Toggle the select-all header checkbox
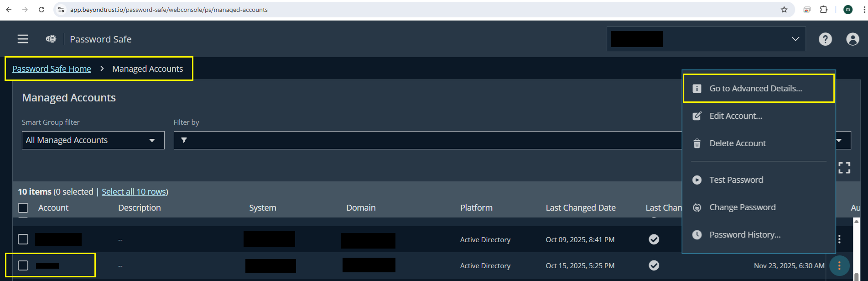Screen dimensions: 868x281 [23, 208]
